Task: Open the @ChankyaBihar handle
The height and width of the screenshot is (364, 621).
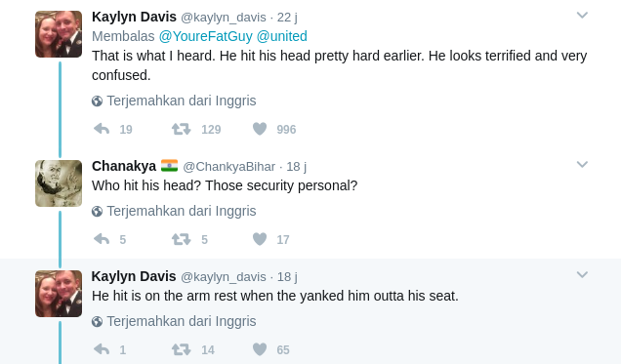Action: coord(228,167)
